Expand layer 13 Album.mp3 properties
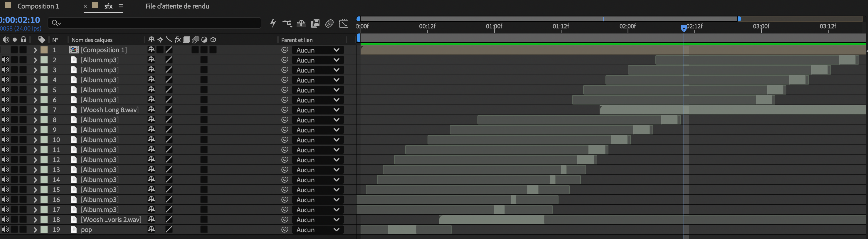Viewport: 868px width, 239px height. [x=35, y=169]
